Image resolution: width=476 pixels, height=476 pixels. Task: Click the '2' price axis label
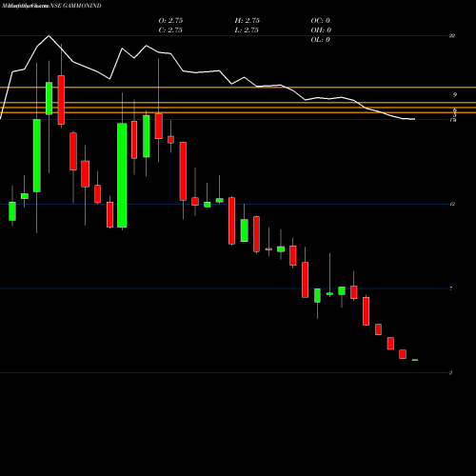(451, 373)
